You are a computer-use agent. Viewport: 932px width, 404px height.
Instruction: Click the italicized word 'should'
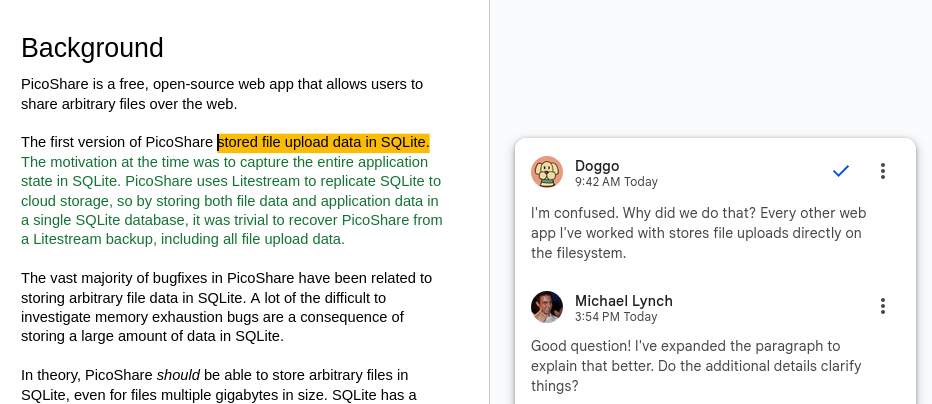(178, 375)
